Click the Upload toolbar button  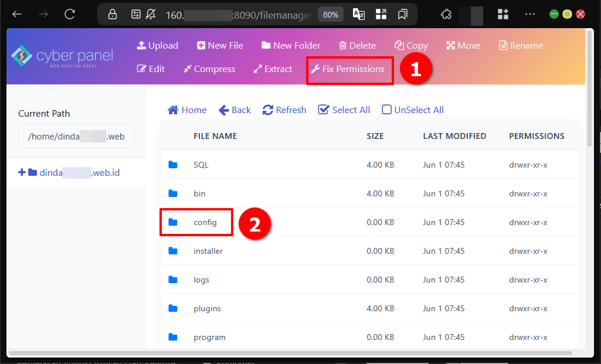[157, 46]
